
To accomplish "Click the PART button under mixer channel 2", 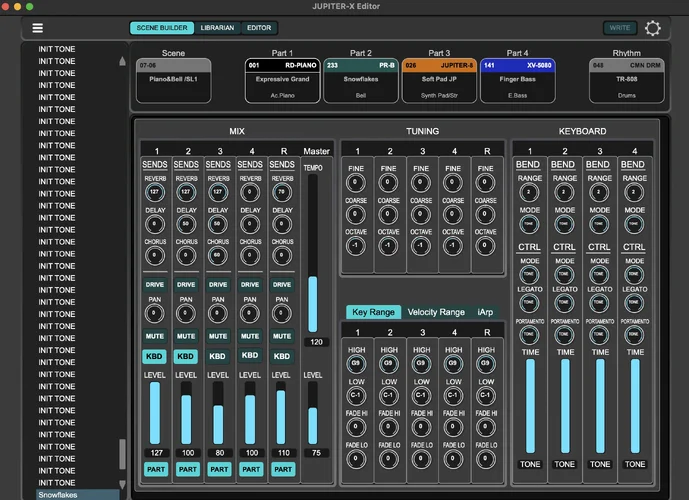I will click(x=186, y=468).
